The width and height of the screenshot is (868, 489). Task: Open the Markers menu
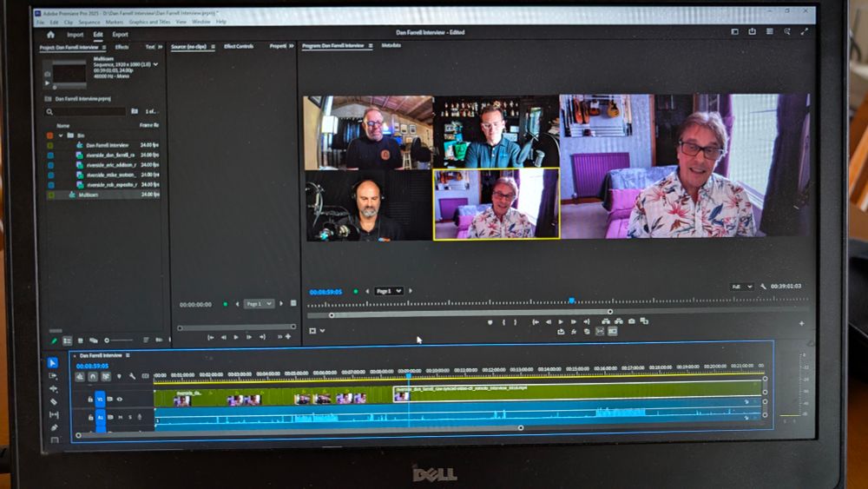point(115,23)
